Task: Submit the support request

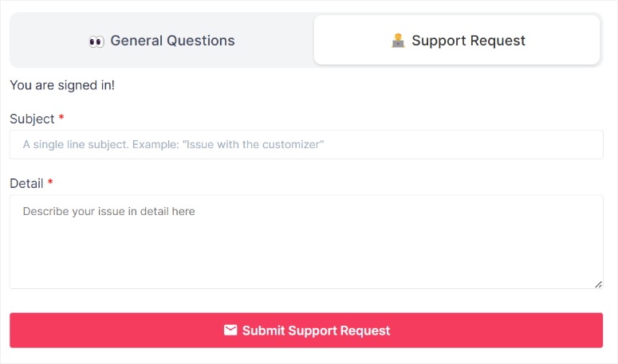Action: [x=306, y=331]
